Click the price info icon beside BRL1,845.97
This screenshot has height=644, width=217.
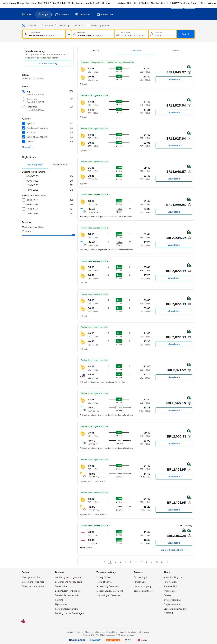(x=189, y=72)
